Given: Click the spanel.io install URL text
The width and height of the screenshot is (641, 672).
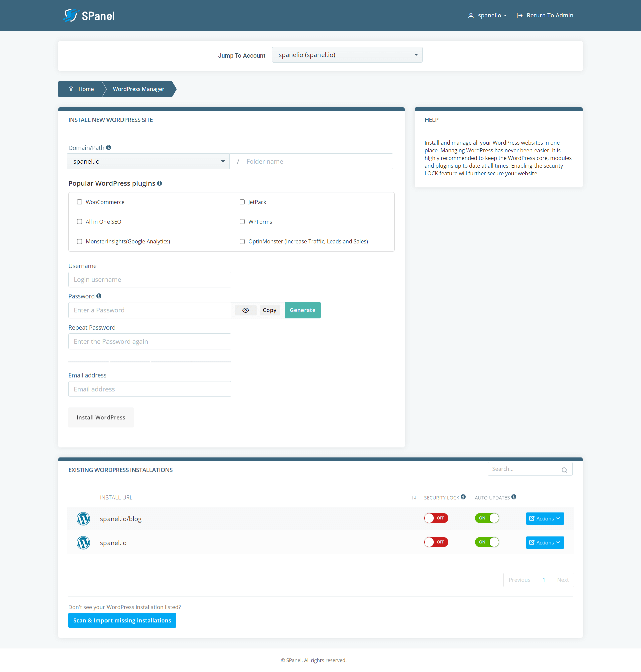Looking at the screenshot, I should pos(113,543).
